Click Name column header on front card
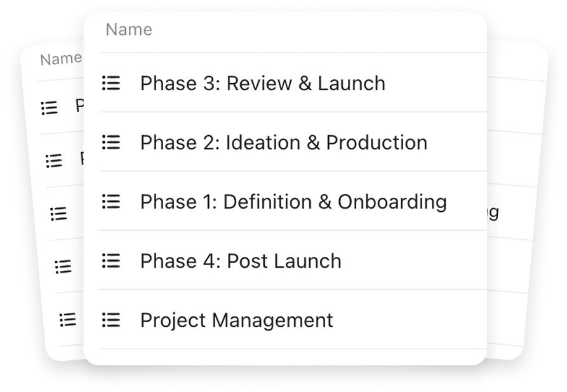The height and width of the screenshot is (392, 567). 128,29
